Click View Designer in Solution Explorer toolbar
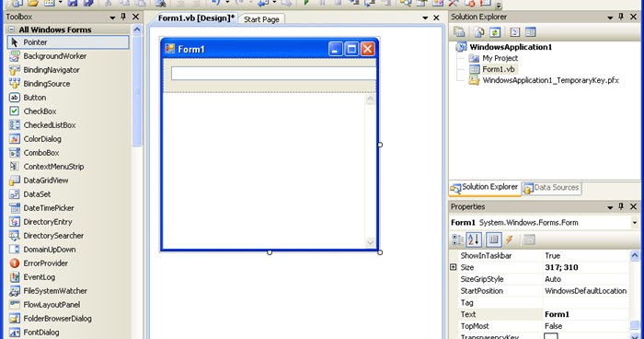The height and width of the screenshot is (339, 644). click(x=531, y=31)
